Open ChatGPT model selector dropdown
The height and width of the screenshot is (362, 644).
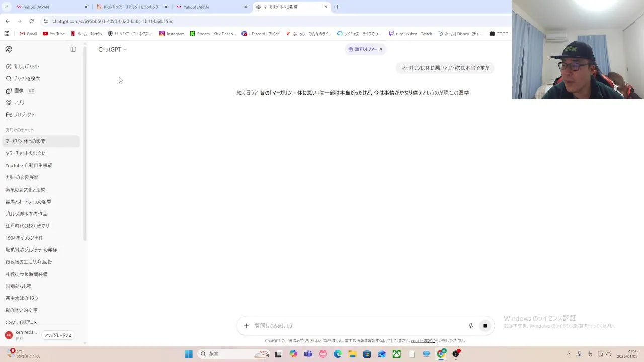(112, 49)
